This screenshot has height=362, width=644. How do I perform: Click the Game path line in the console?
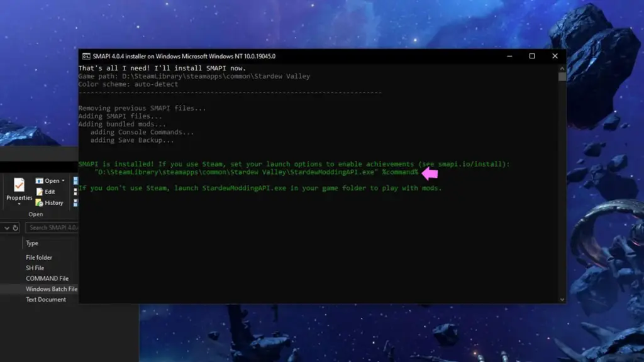tap(194, 76)
